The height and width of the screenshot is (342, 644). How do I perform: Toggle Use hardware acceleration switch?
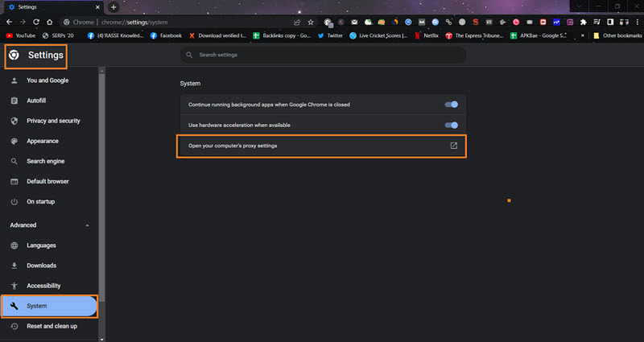pos(452,125)
